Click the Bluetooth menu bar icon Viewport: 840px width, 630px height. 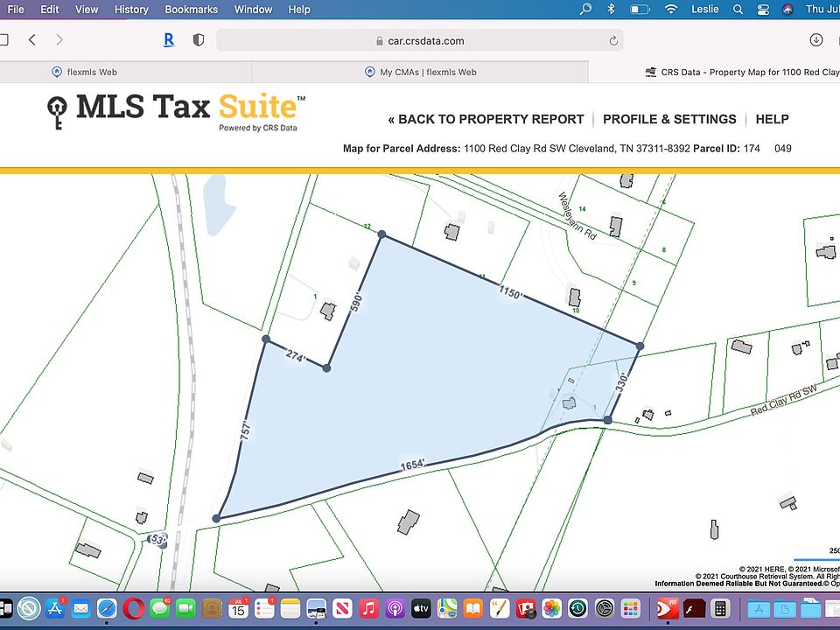(611, 10)
